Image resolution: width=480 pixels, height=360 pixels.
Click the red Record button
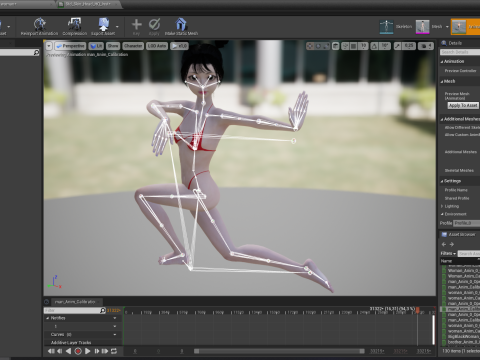coord(78,351)
